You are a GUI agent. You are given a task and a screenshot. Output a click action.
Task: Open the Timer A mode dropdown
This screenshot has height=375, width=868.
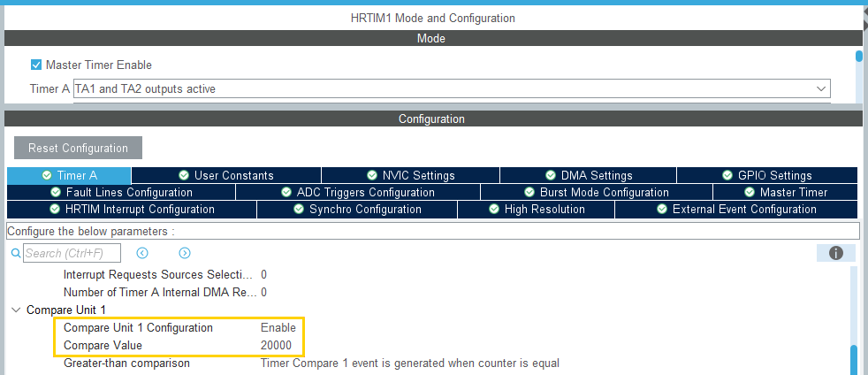coord(452,88)
